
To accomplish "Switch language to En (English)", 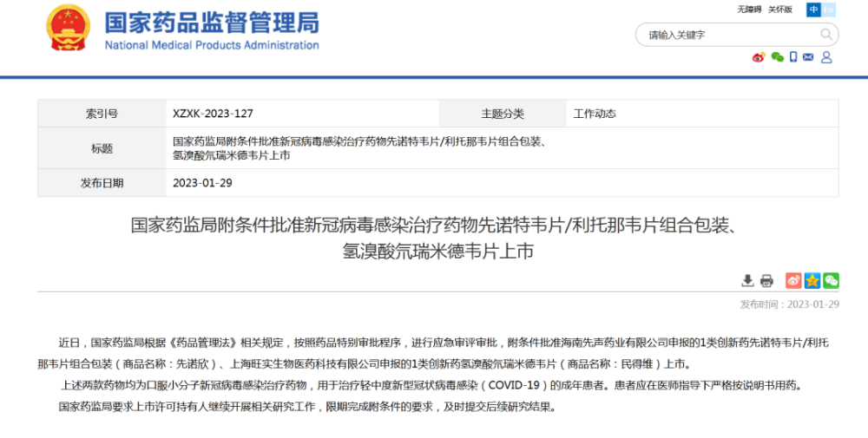I will click(829, 10).
